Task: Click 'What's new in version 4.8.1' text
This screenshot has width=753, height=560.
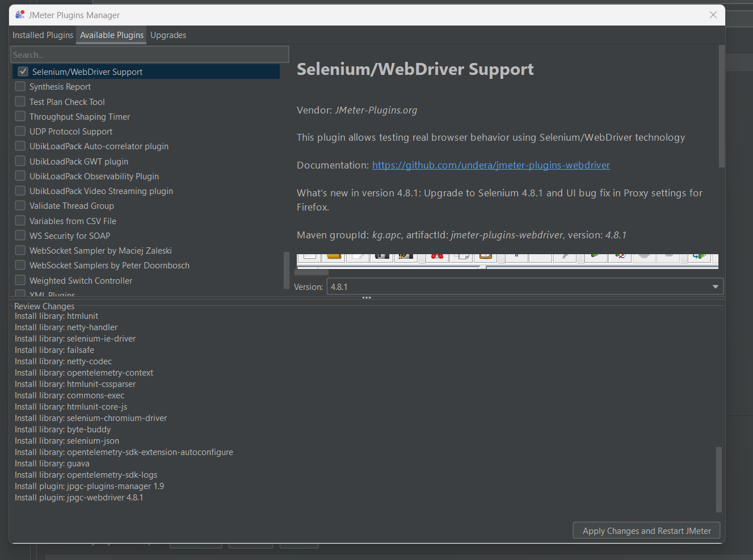Action: pos(499,200)
